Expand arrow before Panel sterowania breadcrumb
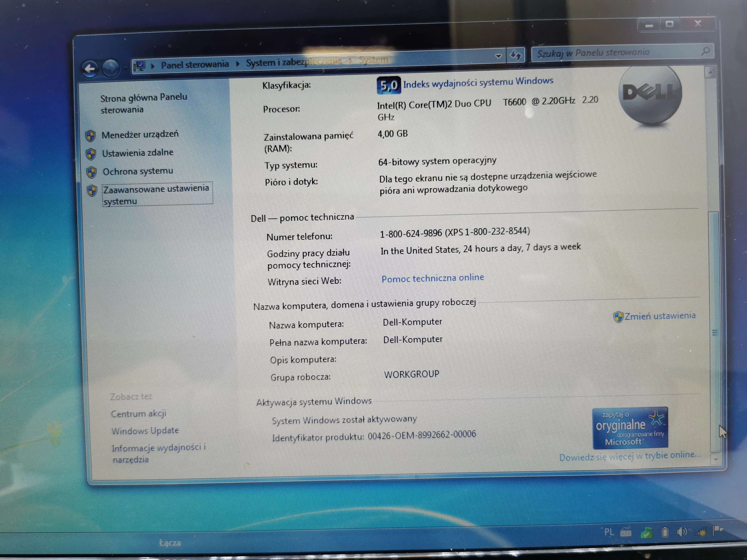 pyautogui.click(x=153, y=66)
